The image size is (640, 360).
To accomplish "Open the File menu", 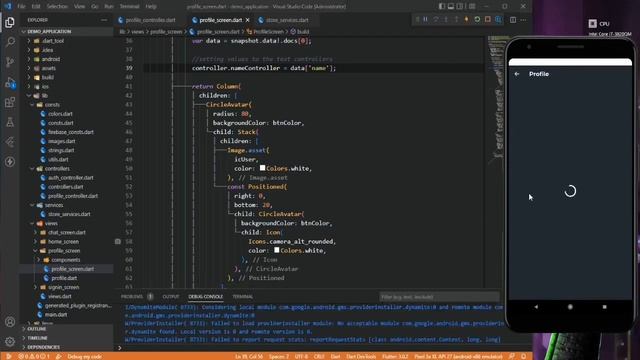I will [21, 6].
